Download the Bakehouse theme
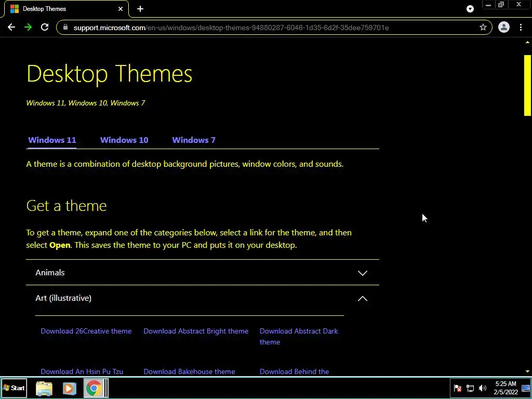The width and height of the screenshot is (532, 399). pos(189,371)
